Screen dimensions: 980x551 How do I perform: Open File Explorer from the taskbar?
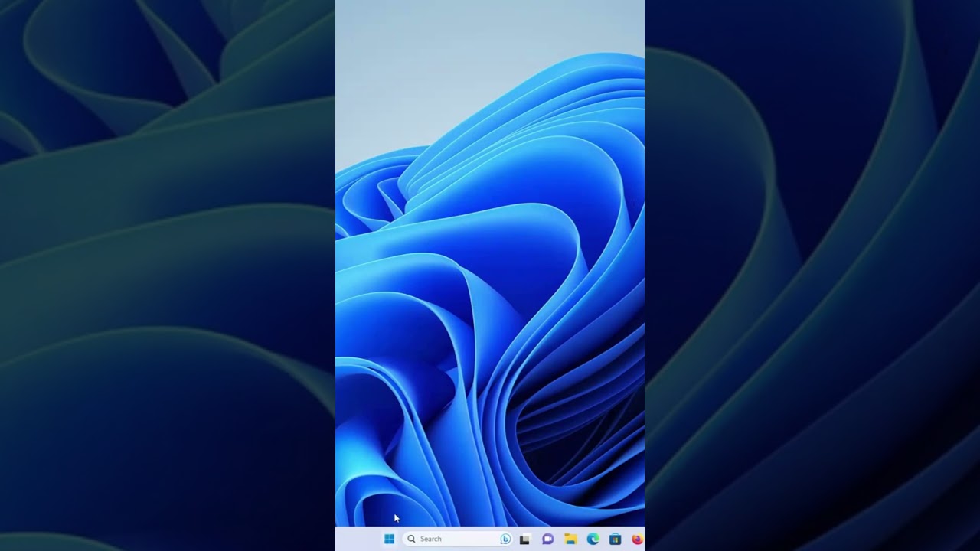click(570, 539)
